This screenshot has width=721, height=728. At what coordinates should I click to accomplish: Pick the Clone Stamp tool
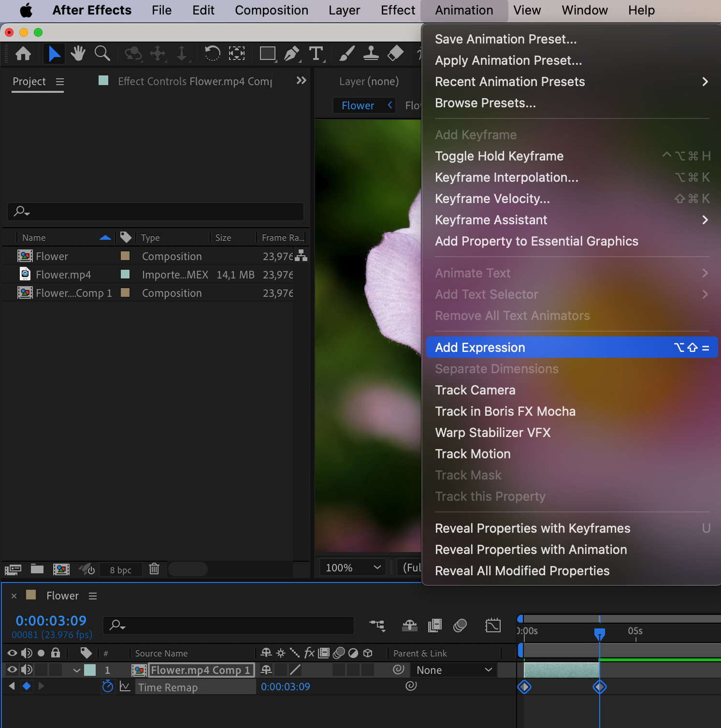click(x=371, y=53)
